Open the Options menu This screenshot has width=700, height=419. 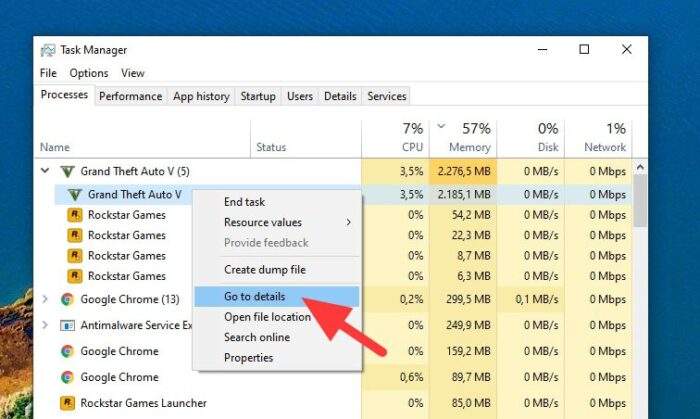coord(89,73)
